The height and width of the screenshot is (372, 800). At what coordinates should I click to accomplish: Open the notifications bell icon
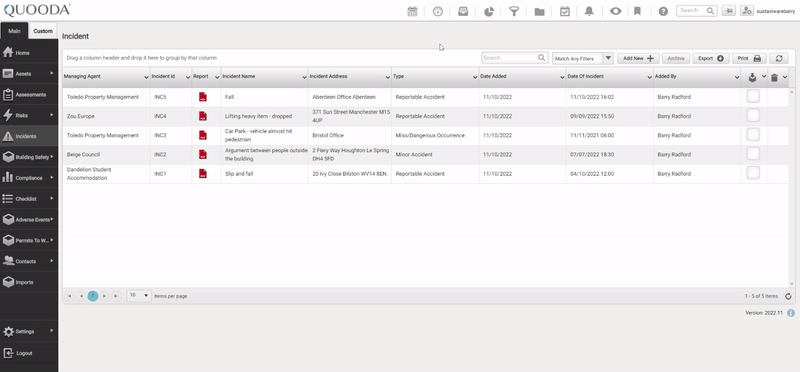click(x=589, y=11)
